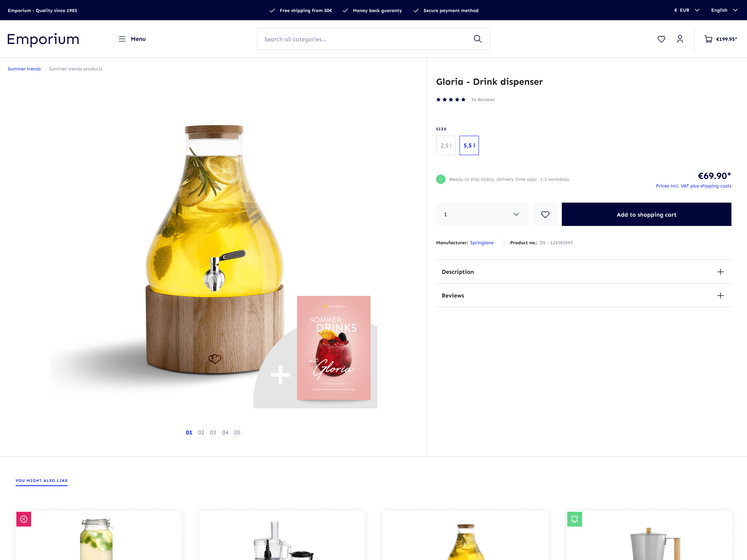Click the search magnifier icon

pos(477,39)
